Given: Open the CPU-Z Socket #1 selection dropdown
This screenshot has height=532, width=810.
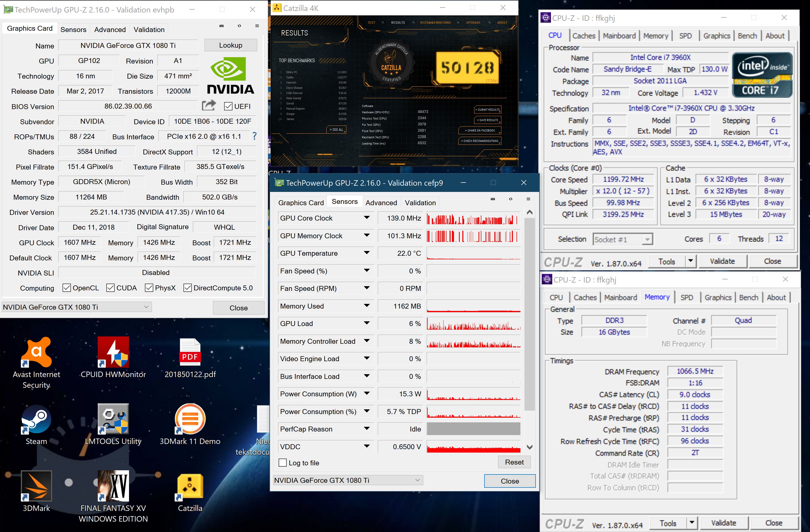Looking at the screenshot, I should coord(622,240).
